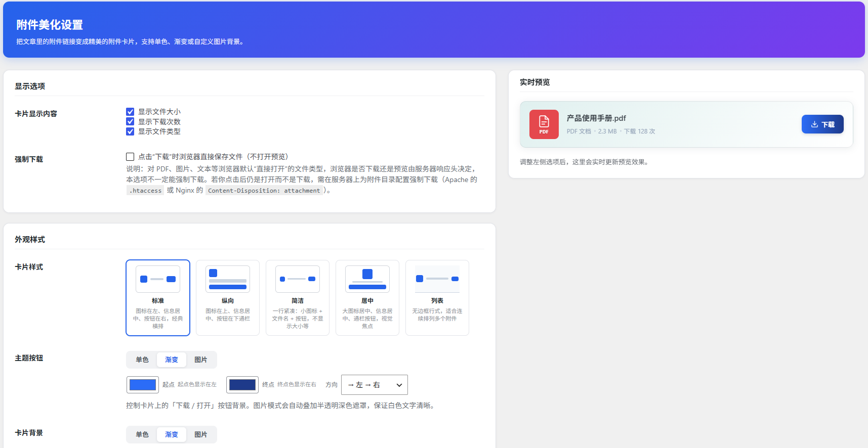Image resolution: width=868 pixels, height=448 pixels.
Task: Click the Content-Disposition: attachment code text
Action: click(x=264, y=191)
